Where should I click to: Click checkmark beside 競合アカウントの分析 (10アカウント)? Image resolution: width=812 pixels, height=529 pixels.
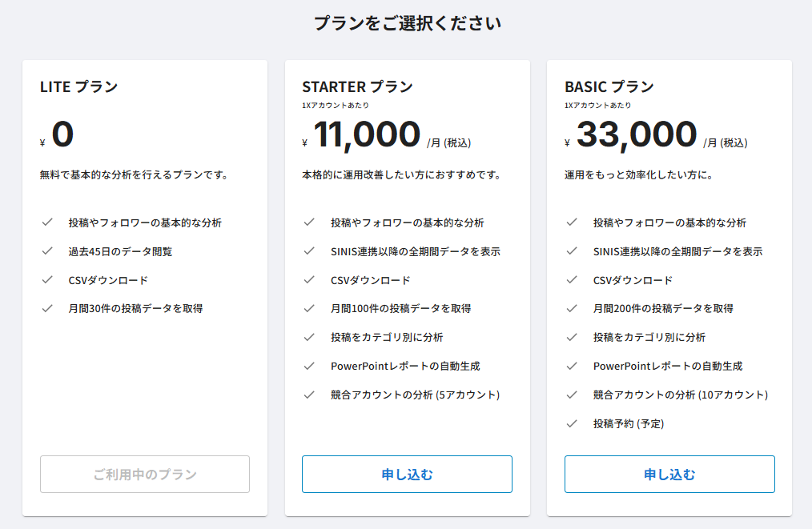click(x=572, y=395)
